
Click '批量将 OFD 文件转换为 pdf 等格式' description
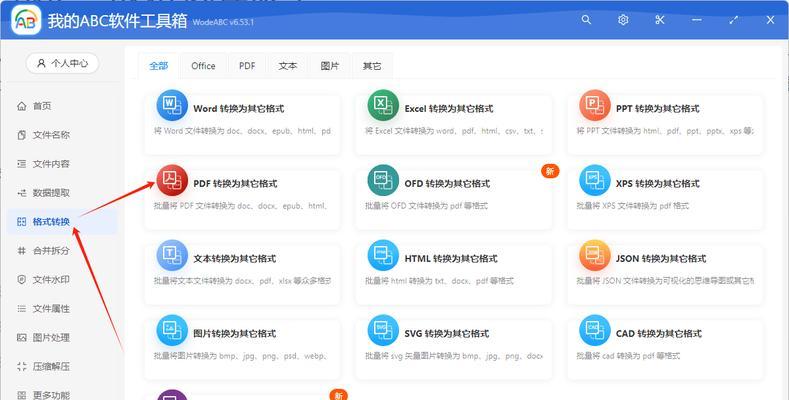click(426, 206)
